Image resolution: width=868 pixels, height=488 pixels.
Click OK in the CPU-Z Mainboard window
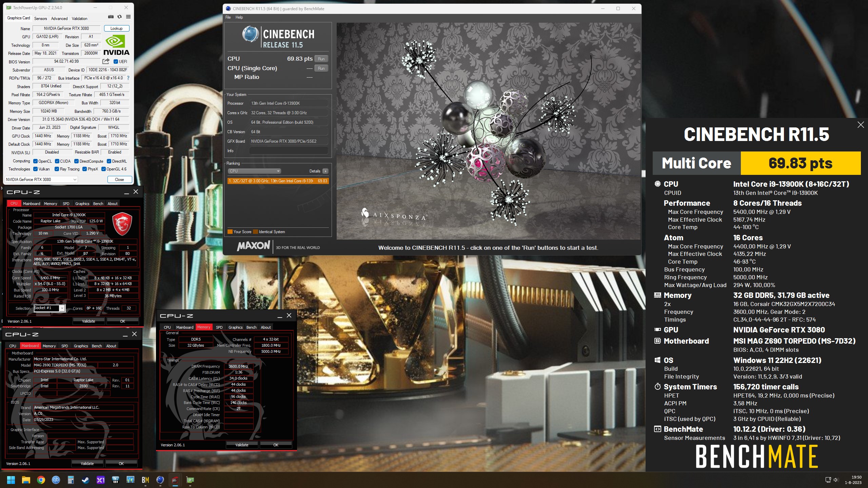(121, 463)
